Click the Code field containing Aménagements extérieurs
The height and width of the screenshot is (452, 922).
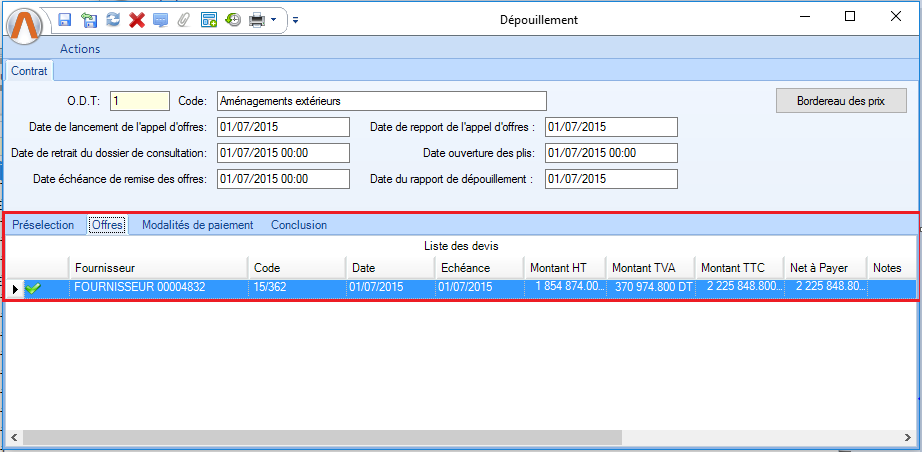381,101
